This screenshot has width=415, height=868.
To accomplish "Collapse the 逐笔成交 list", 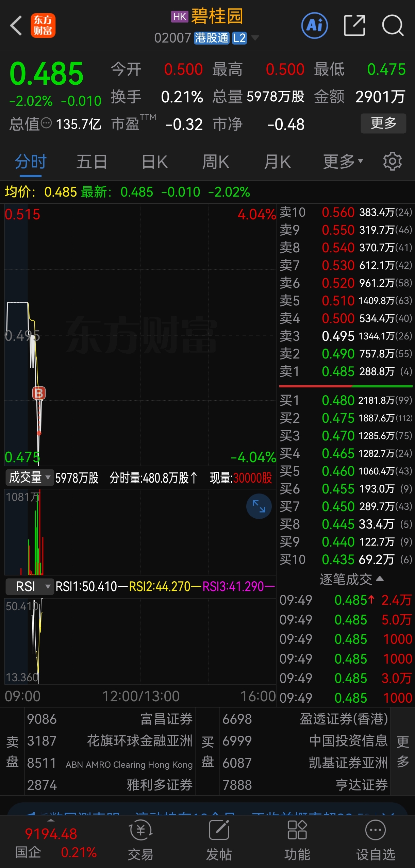I will 351,579.
